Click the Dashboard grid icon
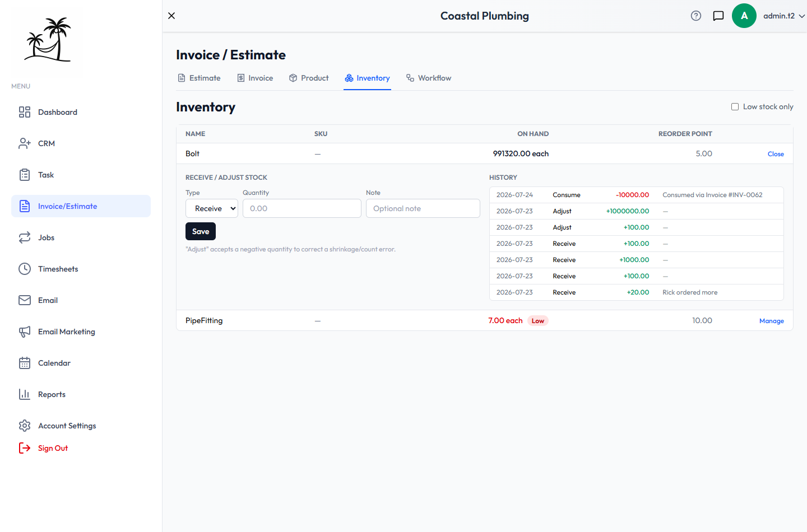Viewport: 807px width, 532px height. tap(25, 112)
